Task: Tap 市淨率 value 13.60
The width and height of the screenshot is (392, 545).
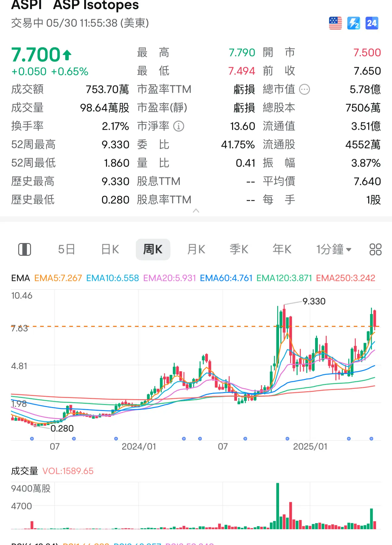Action: coord(242,126)
